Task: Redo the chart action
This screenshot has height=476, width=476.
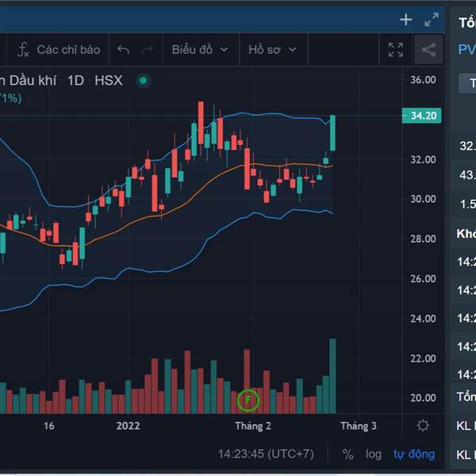Action: click(148, 50)
